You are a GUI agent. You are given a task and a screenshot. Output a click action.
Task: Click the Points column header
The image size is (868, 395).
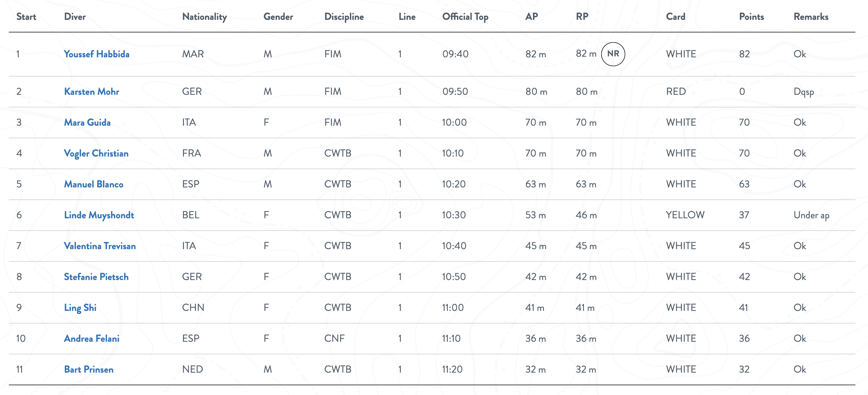(751, 17)
